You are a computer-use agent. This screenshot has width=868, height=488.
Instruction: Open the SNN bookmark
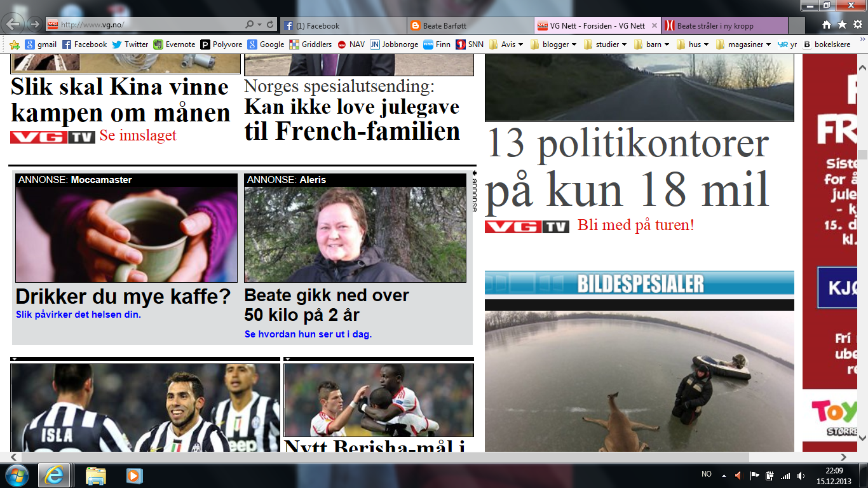[x=470, y=44]
